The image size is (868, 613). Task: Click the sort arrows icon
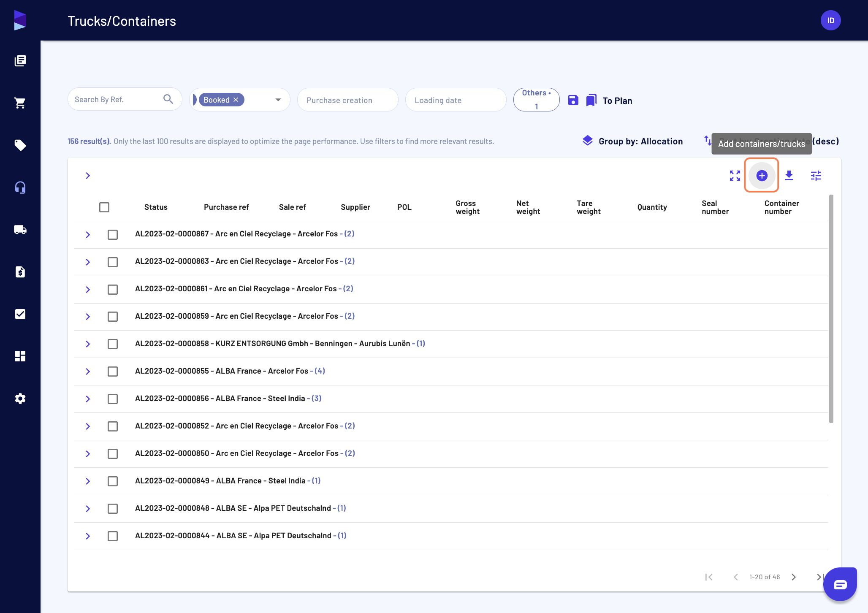click(x=707, y=140)
